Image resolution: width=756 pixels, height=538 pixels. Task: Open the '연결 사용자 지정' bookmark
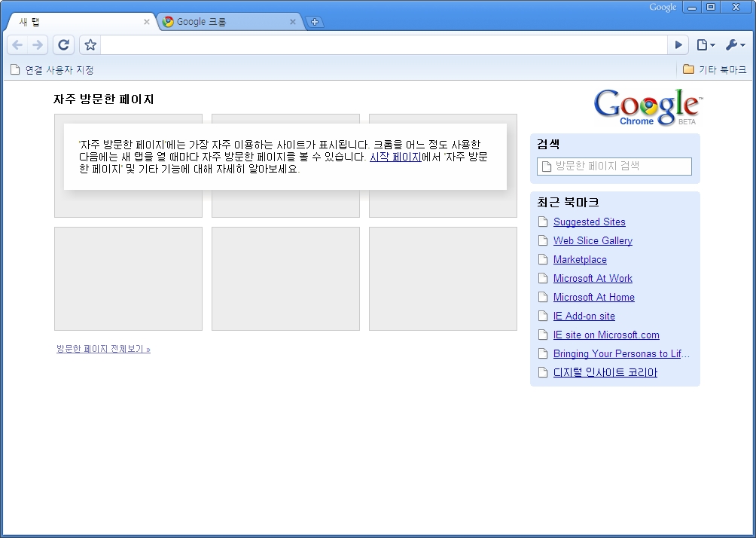52,70
